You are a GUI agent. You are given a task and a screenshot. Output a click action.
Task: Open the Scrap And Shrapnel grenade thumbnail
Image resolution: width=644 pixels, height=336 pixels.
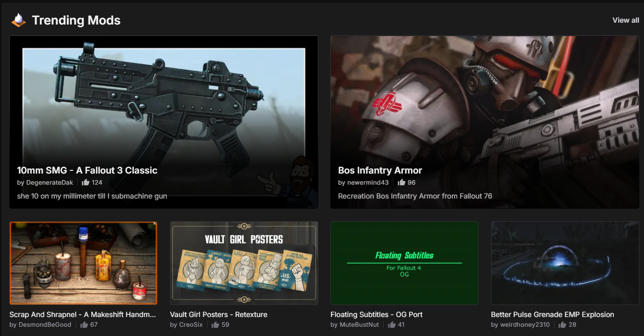pyautogui.click(x=83, y=263)
